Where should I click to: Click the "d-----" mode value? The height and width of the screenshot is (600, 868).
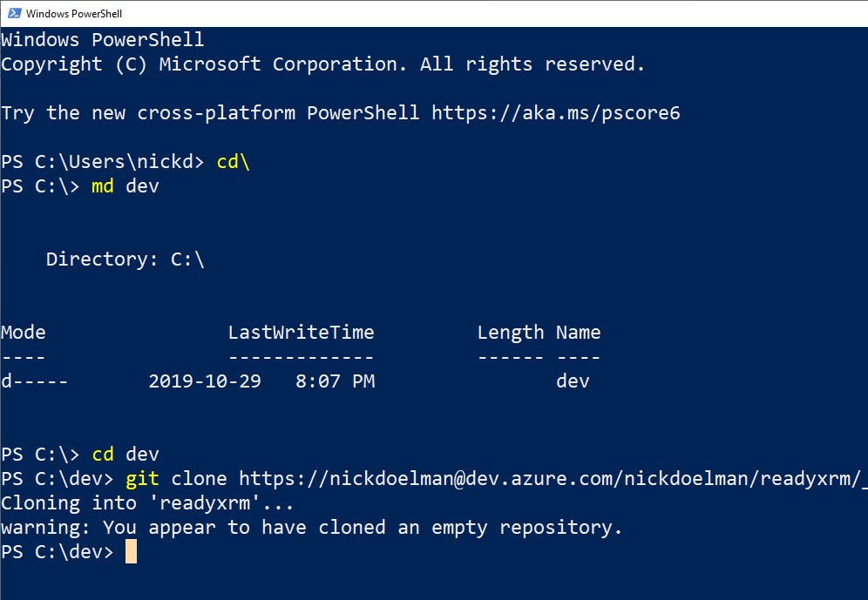[35, 381]
